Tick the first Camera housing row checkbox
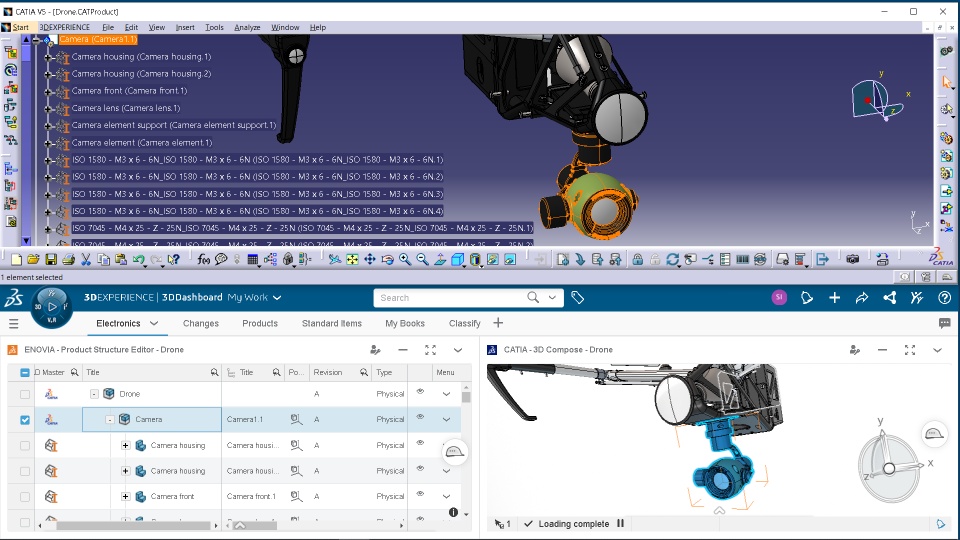This screenshot has width=960, height=540. (24, 446)
